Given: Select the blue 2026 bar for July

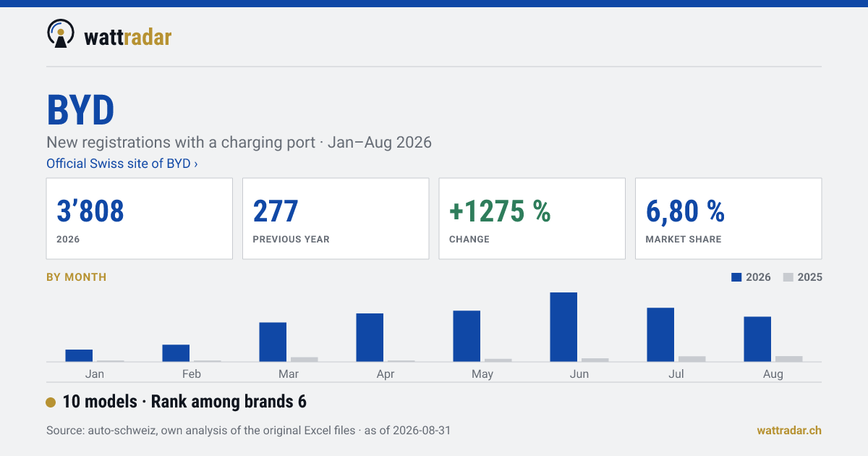Looking at the screenshot, I should [660, 334].
